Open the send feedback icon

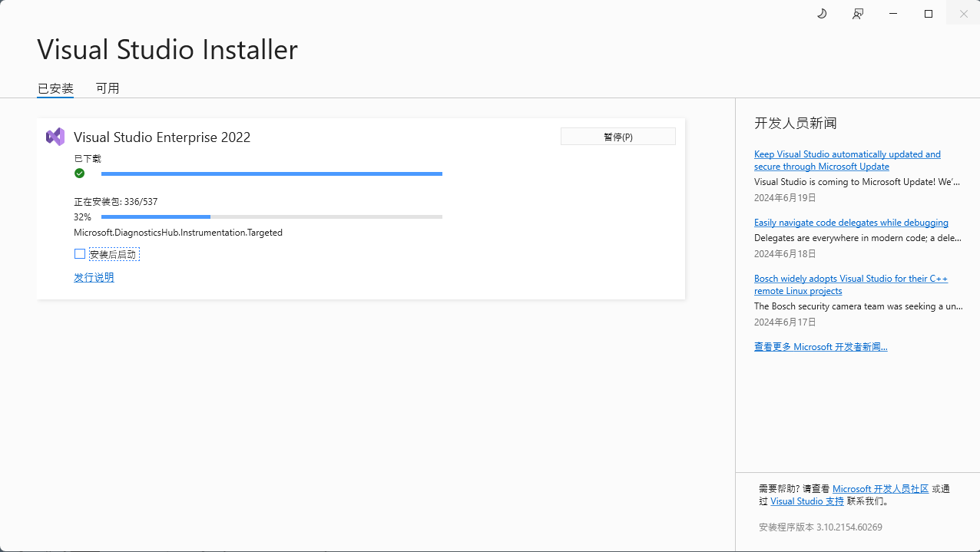(x=858, y=14)
